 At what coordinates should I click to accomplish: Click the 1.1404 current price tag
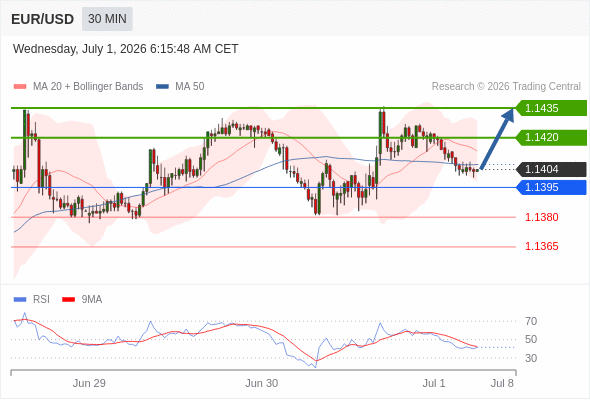coord(551,169)
